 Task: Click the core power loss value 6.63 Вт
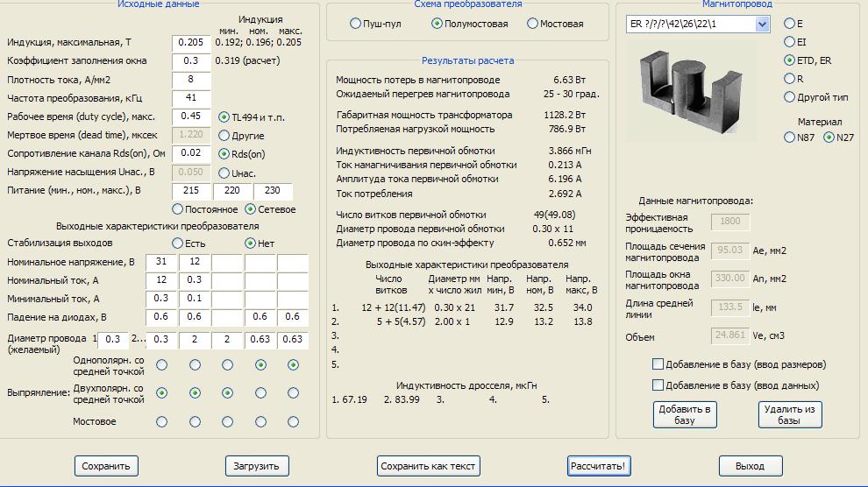tap(569, 81)
